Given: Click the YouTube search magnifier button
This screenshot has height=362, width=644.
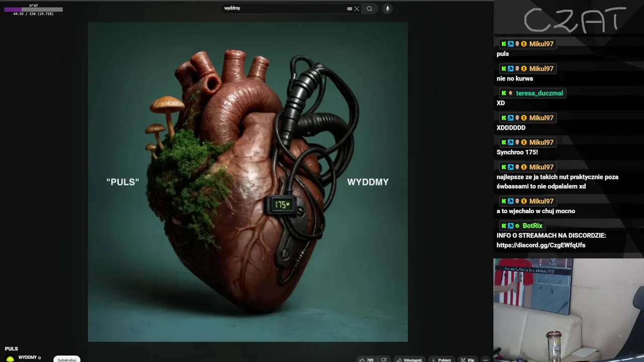Looking at the screenshot, I should (x=369, y=9).
